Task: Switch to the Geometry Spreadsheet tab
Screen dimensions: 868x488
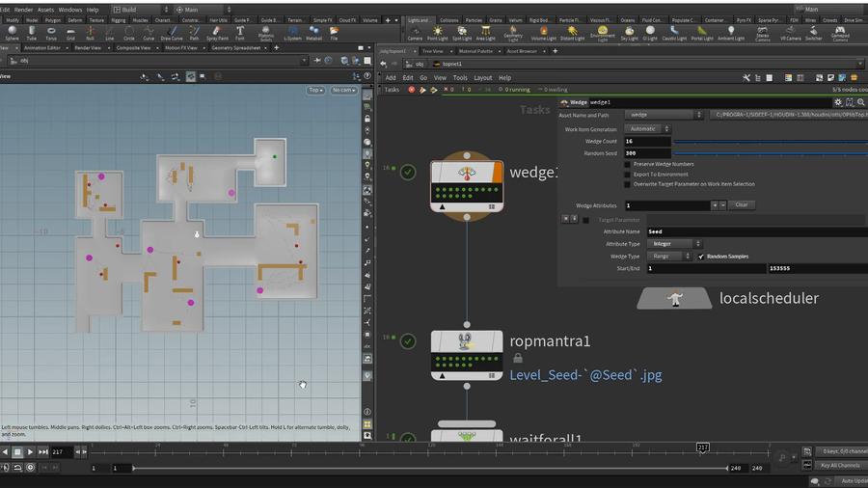Action: pyautogui.click(x=236, y=48)
